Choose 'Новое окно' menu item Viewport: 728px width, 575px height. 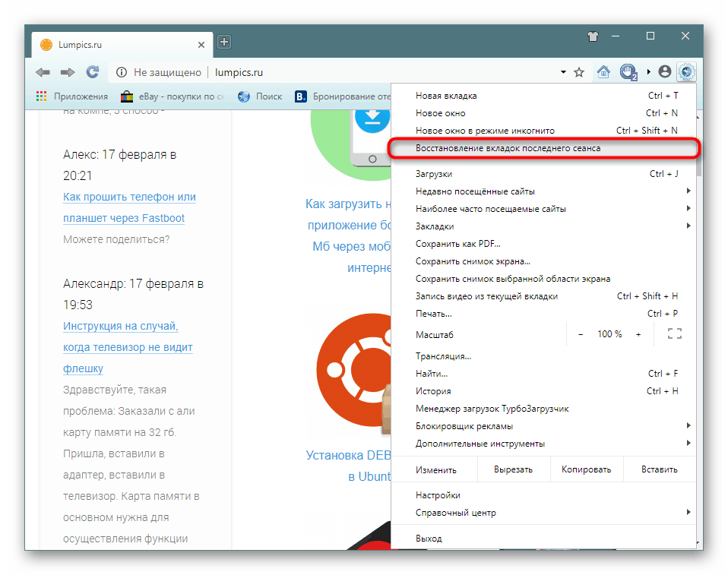point(543,113)
